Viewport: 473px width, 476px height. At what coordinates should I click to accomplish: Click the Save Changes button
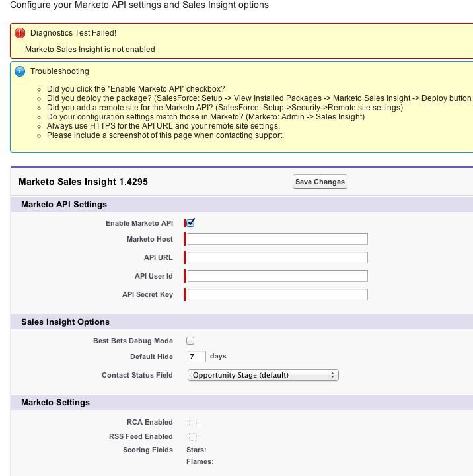(320, 182)
